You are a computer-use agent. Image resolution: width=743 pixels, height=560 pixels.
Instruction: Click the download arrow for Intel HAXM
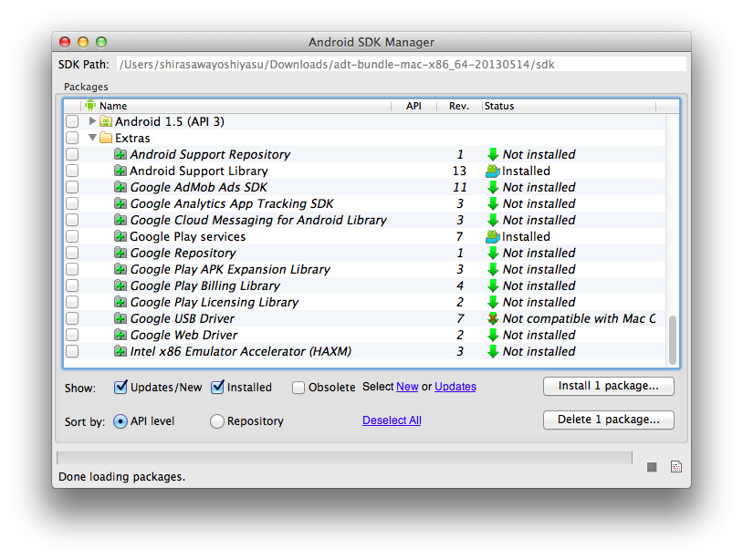point(493,351)
